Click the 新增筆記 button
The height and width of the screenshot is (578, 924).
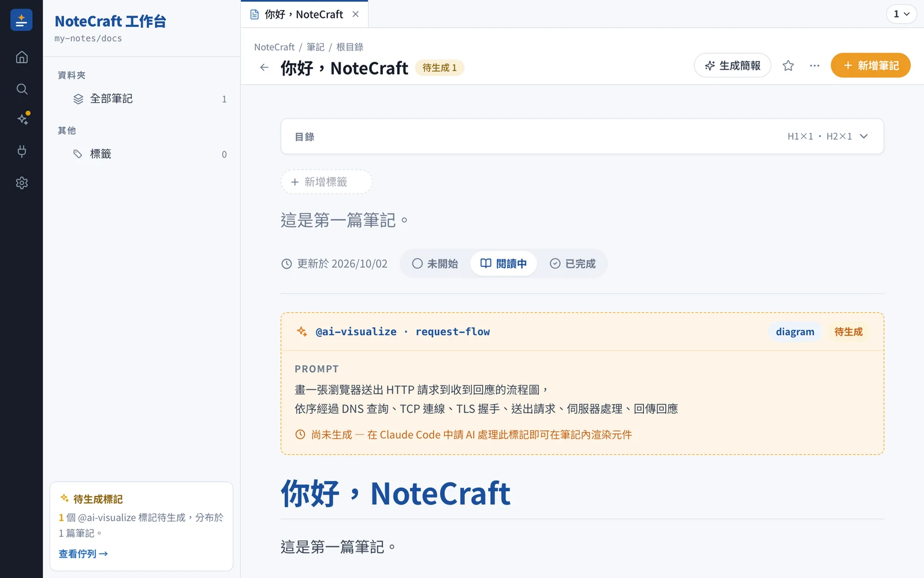pos(870,65)
